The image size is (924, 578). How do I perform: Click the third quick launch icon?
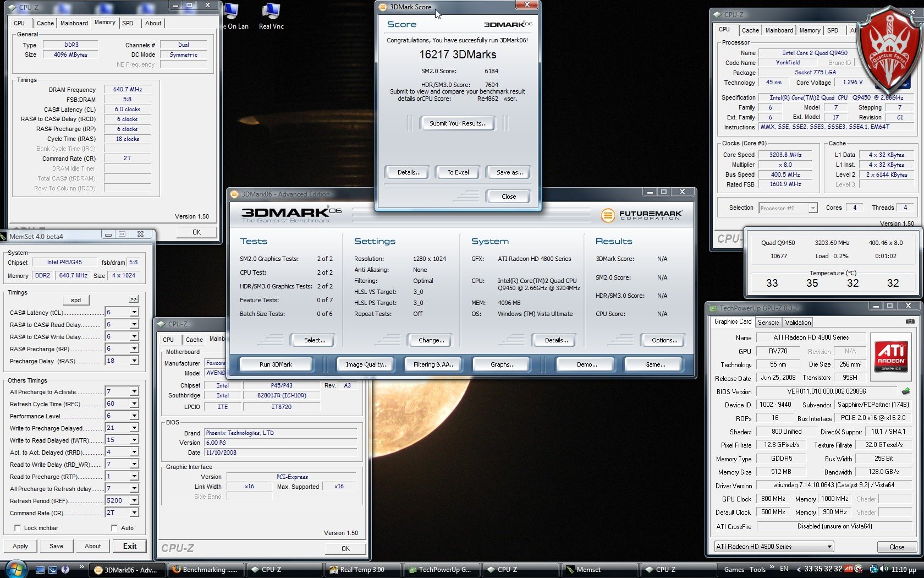point(65,570)
